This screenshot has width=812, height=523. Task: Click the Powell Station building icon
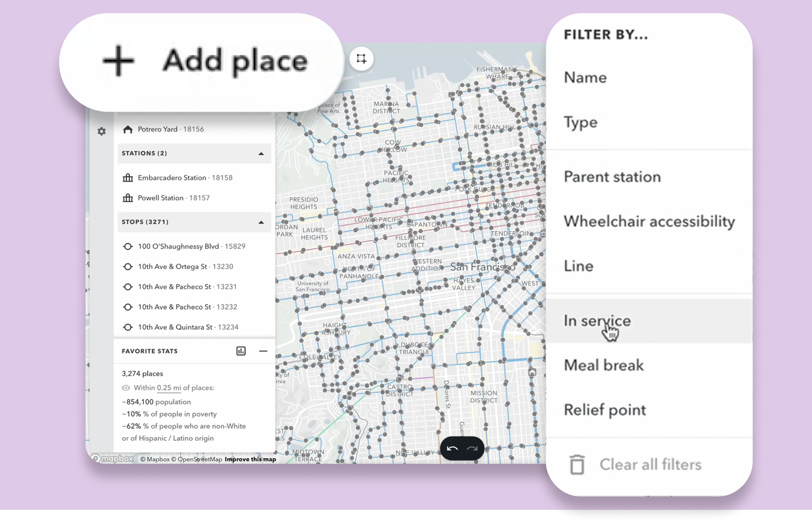(x=128, y=198)
